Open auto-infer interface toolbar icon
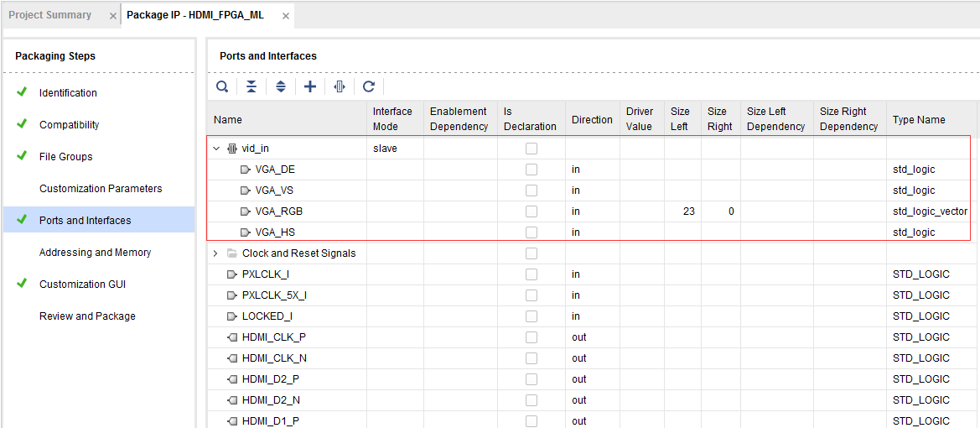Viewport: 980px width, 428px height. tap(340, 87)
